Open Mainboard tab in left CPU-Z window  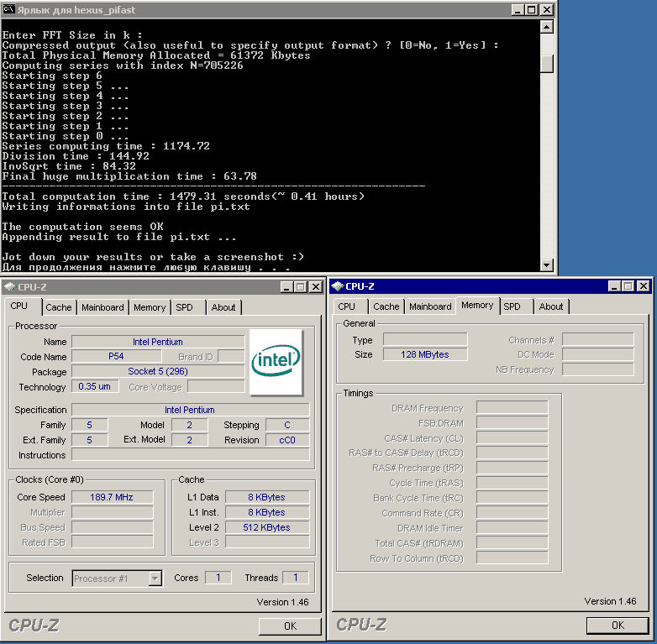(102, 307)
